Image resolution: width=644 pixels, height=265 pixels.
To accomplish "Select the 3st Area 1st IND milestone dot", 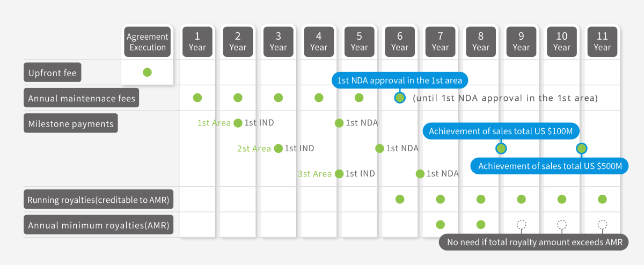I will point(339,174).
